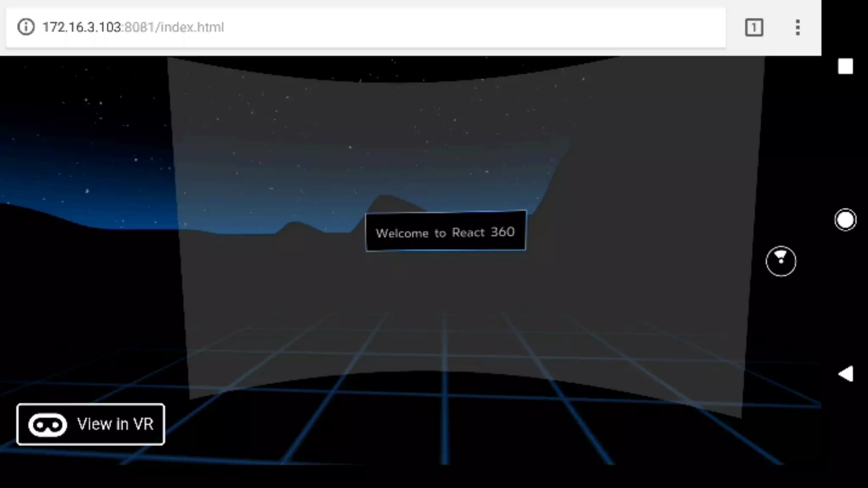Image resolution: width=868 pixels, height=488 pixels.
Task: Click the 172.16.3.103 IP address text
Action: point(81,28)
